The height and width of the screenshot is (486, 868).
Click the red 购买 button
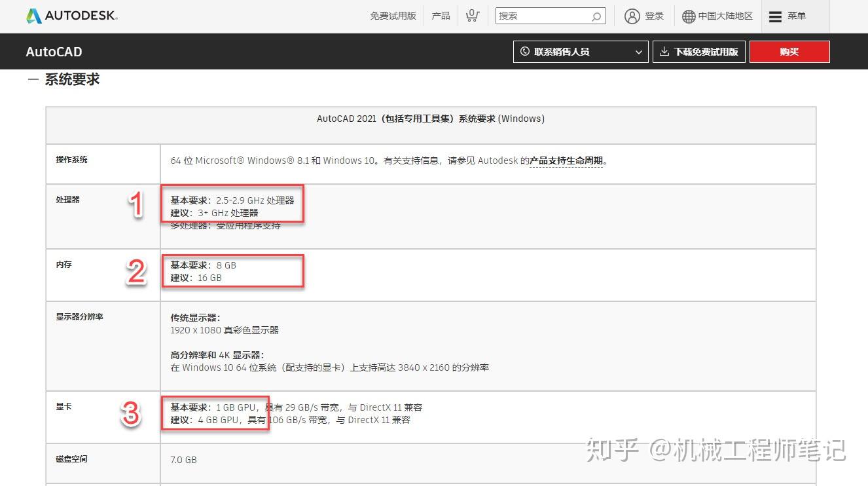pyautogui.click(x=789, y=52)
